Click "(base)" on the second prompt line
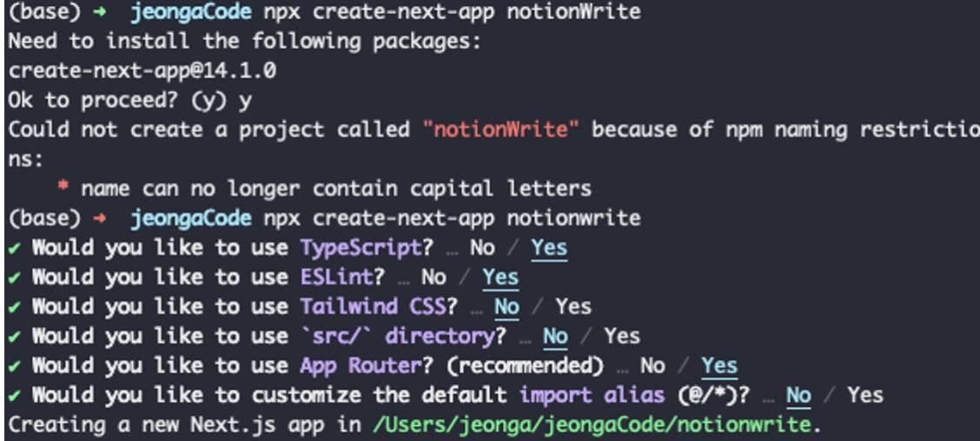980x441 pixels. pyautogui.click(x=44, y=218)
